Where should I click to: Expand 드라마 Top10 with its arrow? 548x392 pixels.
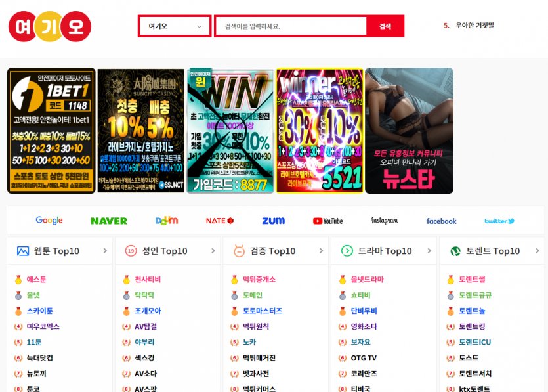[x=429, y=251]
